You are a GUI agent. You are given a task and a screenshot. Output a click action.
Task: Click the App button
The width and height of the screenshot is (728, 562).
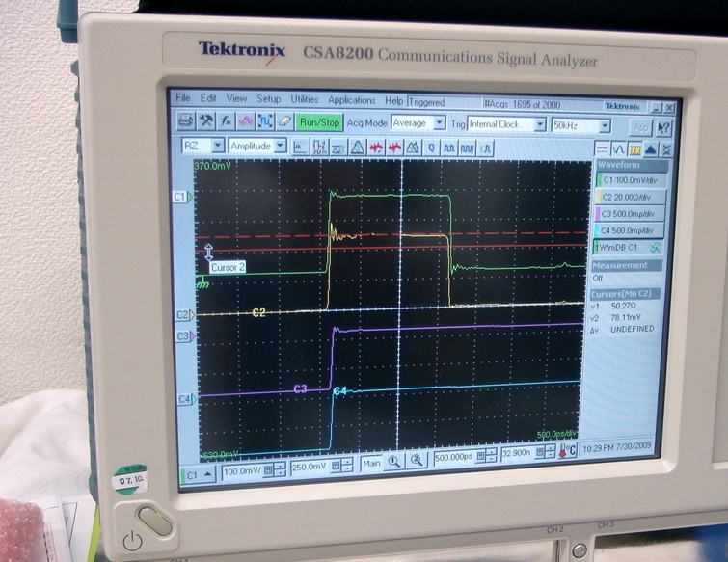click(640, 127)
